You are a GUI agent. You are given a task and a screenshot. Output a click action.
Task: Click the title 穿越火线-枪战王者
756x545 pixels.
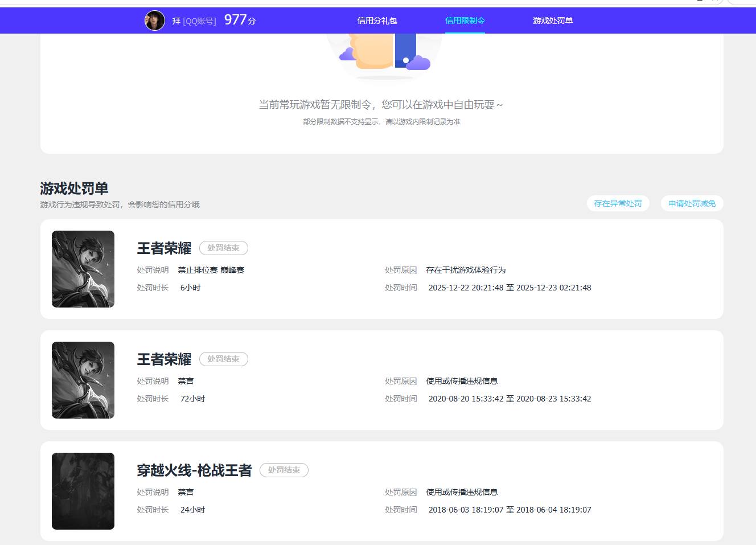coord(194,470)
